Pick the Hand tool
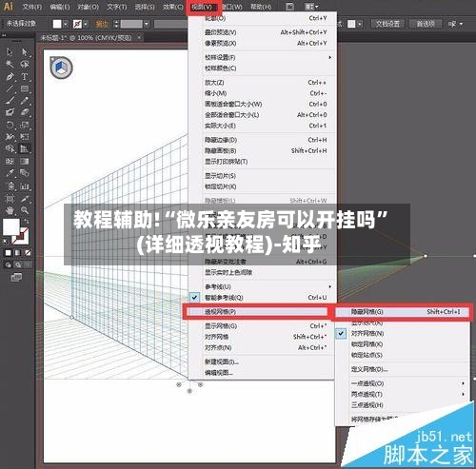Image resolution: width=476 pixels, height=469 pixels. [x=10, y=210]
